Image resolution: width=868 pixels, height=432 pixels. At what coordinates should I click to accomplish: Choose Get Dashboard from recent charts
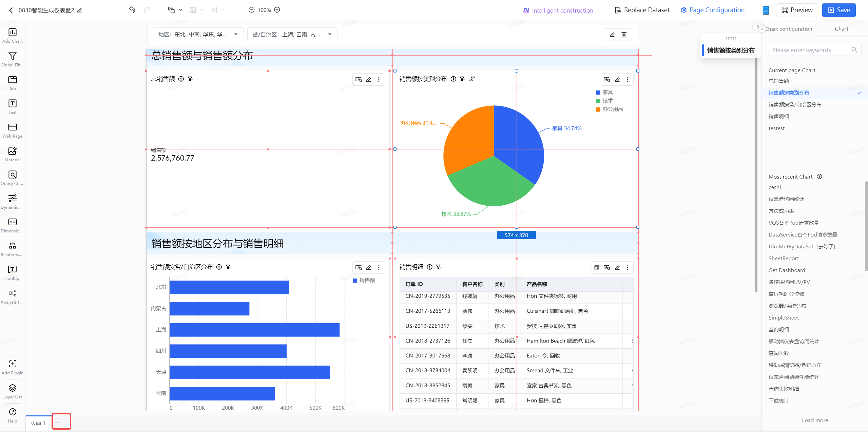(x=787, y=270)
